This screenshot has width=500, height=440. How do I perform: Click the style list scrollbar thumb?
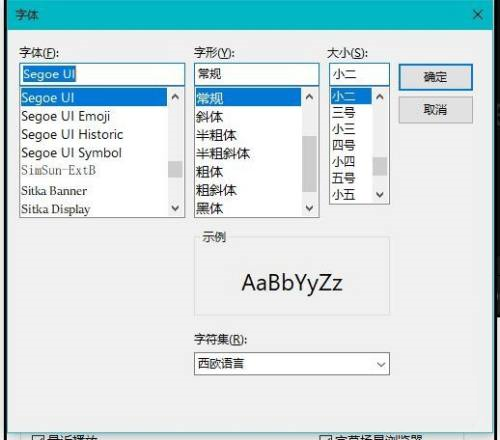pyautogui.click(x=310, y=164)
